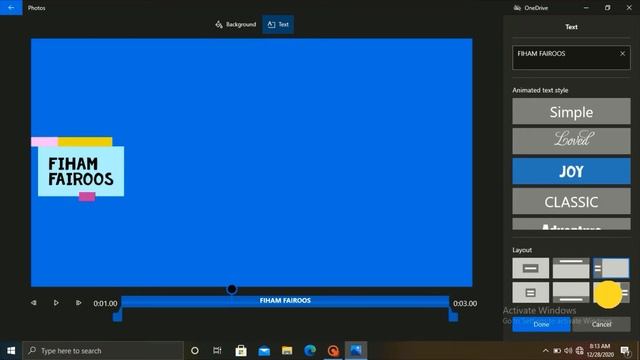Apply the CLASSIC animated text style
This screenshot has width=640, height=360.
click(571, 201)
